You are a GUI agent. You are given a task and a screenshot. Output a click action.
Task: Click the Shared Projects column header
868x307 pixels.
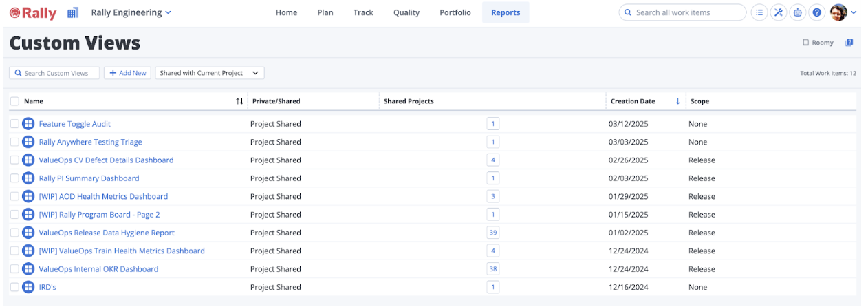409,101
